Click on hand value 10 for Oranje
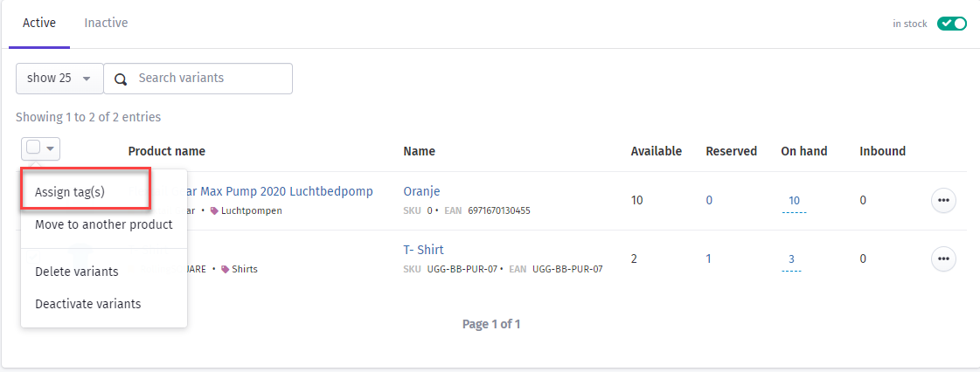Image resolution: width=980 pixels, height=372 pixels. pos(794,201)
